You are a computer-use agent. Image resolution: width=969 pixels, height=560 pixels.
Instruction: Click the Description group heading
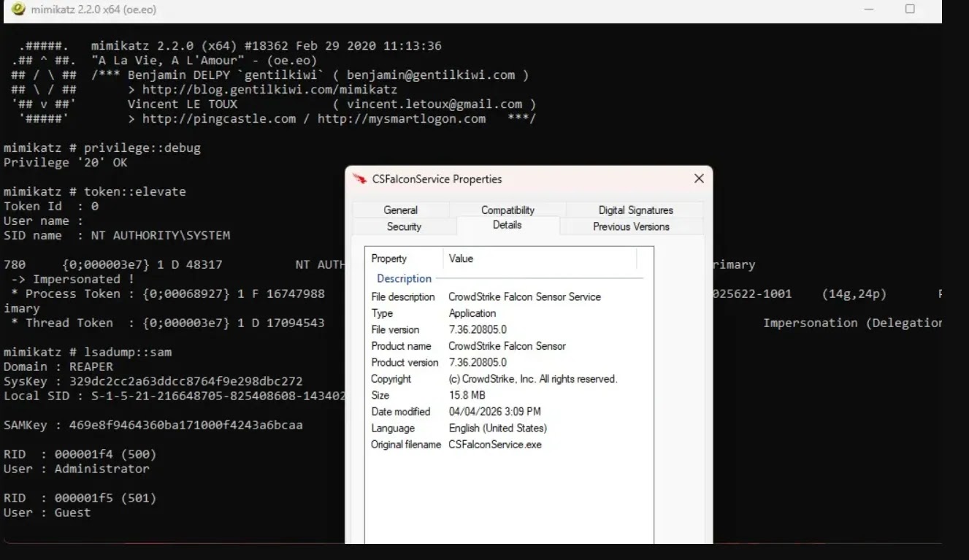click(x=404, y=278)
